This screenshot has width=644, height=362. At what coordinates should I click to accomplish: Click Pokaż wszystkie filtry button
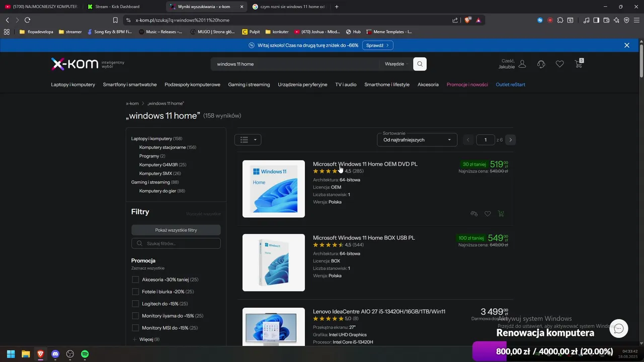pos(176,230)
